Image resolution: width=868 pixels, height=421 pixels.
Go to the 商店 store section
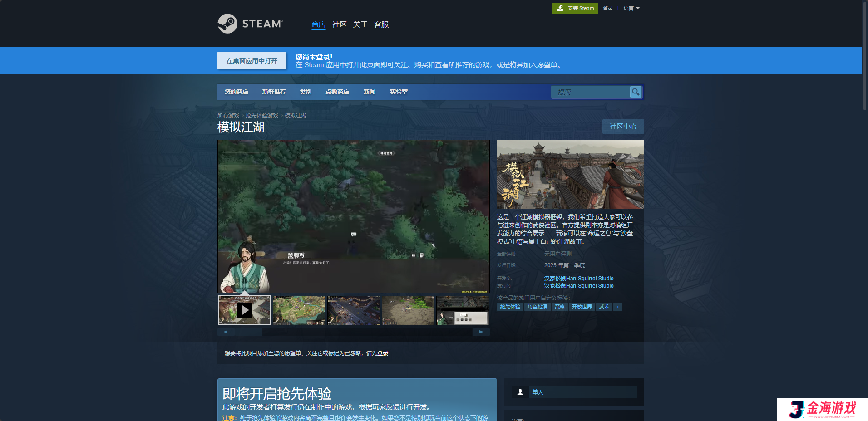click(319, 24)
